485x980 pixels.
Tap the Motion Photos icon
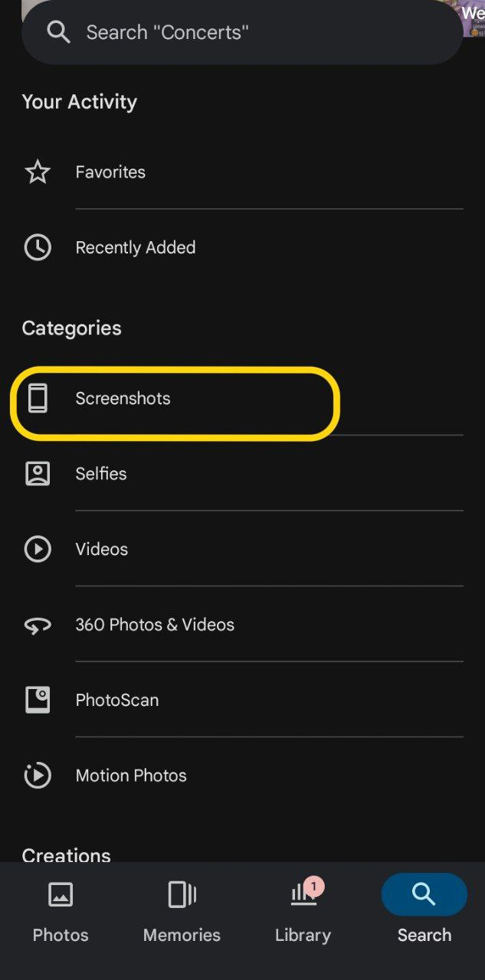coord(38,776)
